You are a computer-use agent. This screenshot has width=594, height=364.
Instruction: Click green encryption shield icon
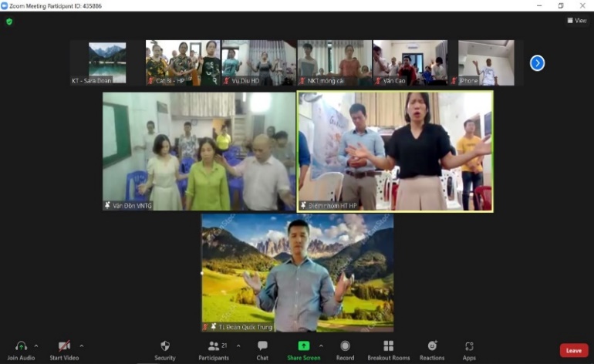[9, 22]
